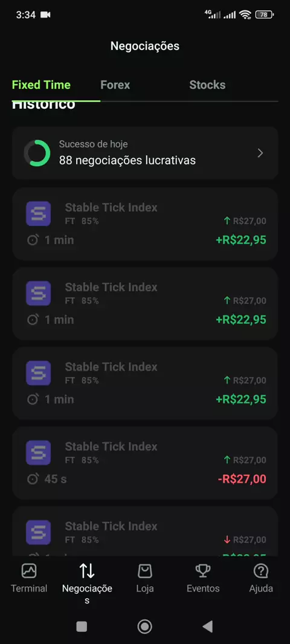Open the Loja shopping bag icon
Viewport: 290px width, 644px height.
[x=144, y=570]
